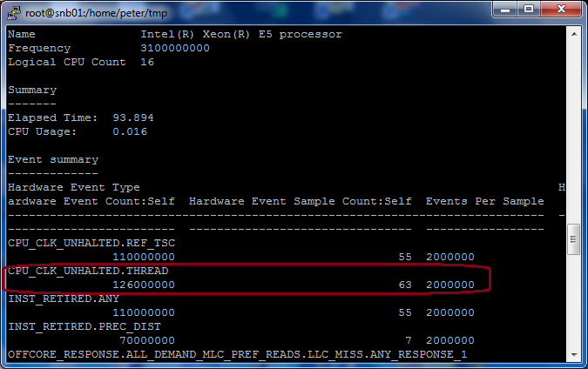Click the Events Per Sample header

pos(485,202)
